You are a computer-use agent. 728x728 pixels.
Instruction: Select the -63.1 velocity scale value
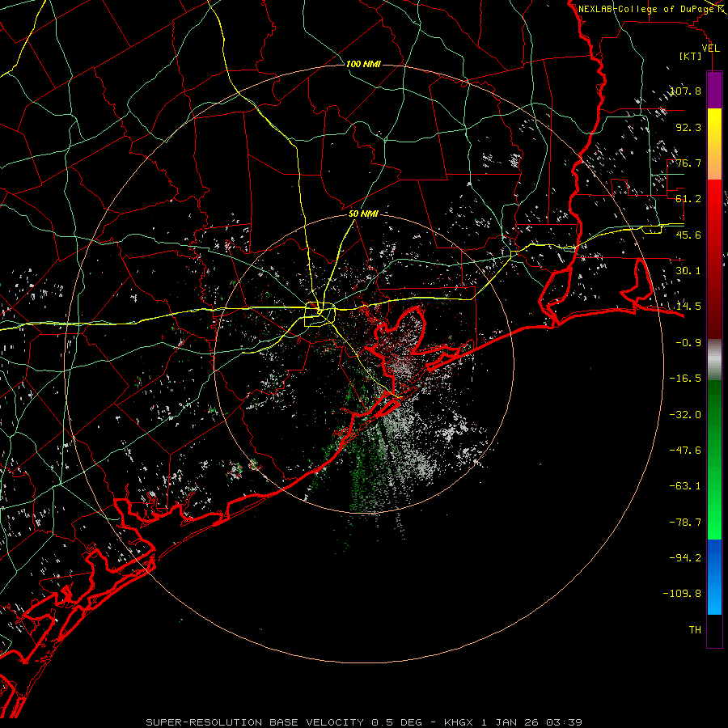[685, 486]
